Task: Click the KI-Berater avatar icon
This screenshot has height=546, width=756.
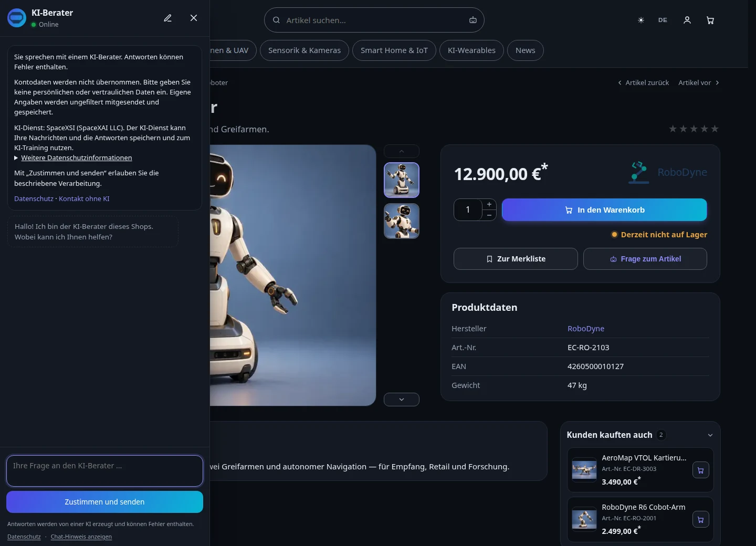Action: (17, 18)
